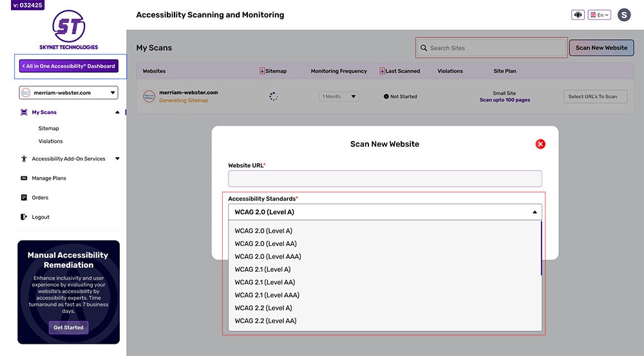Click the Websites column header
Image resolution: width=644 pixels, height=356 pixels.
[x=154, y=71]
